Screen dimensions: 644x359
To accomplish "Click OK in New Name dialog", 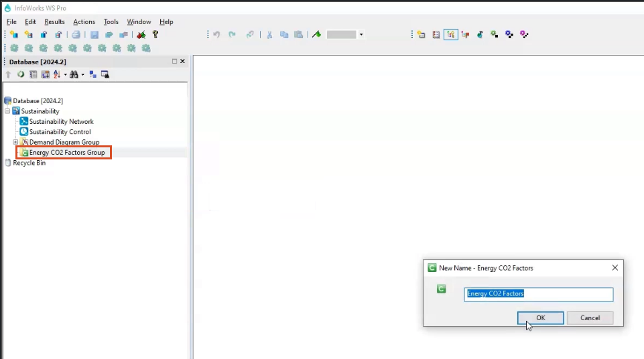I will click(x=541, y=318).
